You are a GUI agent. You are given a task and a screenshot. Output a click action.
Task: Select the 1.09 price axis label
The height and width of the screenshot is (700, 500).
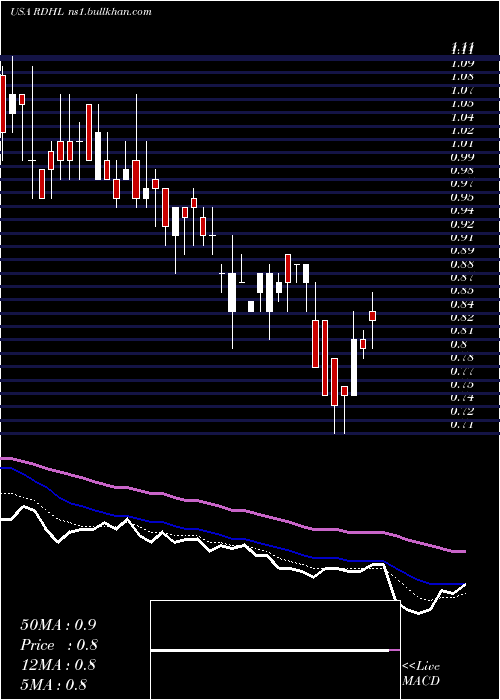tap(462, 63)
